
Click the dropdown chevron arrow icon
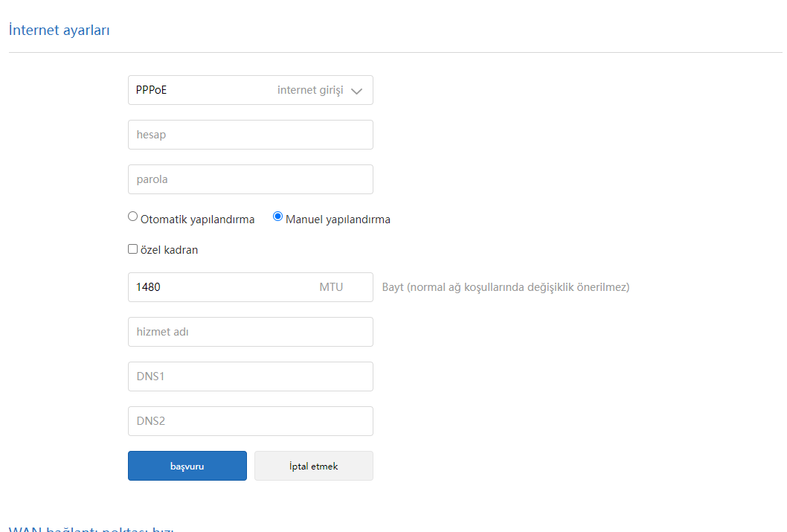pyautogui.click(x=357, y=92)
